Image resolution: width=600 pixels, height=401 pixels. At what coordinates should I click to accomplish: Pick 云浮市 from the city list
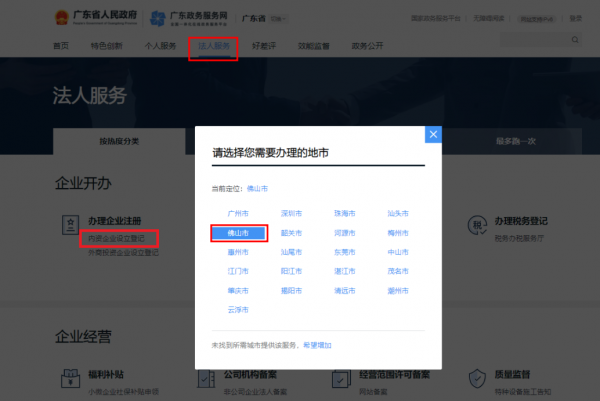point(238,309)
